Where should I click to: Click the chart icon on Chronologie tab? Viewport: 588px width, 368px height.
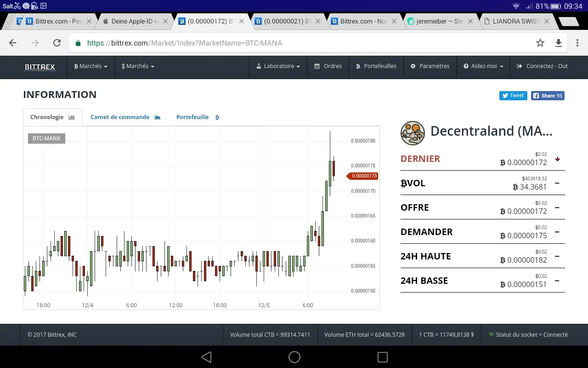(x=71, y=117)
